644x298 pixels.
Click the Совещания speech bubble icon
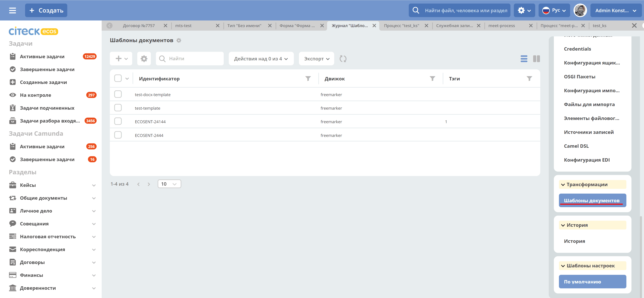coord(13,224)
